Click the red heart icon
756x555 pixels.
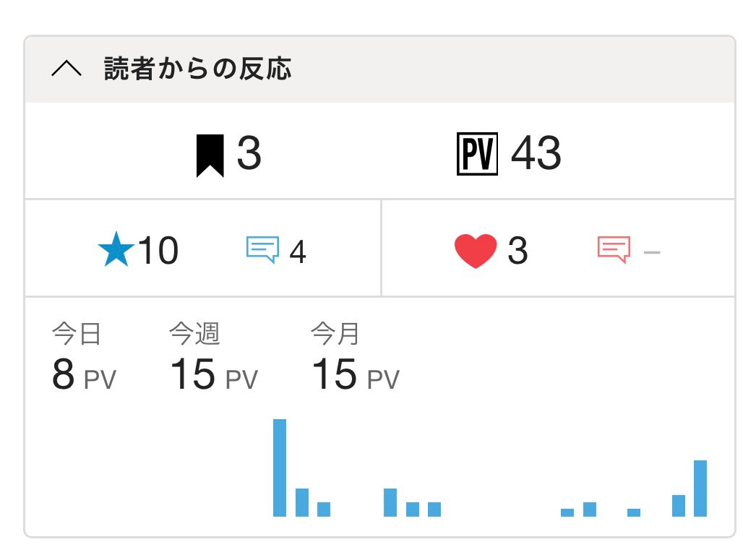pos(476,251)
